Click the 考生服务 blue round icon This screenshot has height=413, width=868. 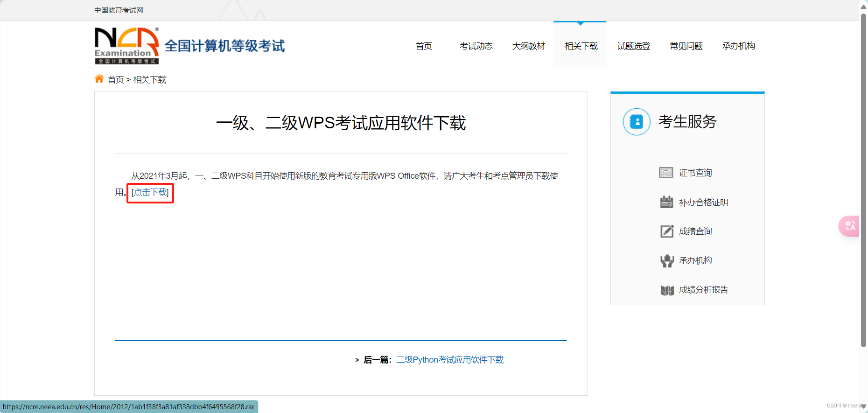(637, 122)
